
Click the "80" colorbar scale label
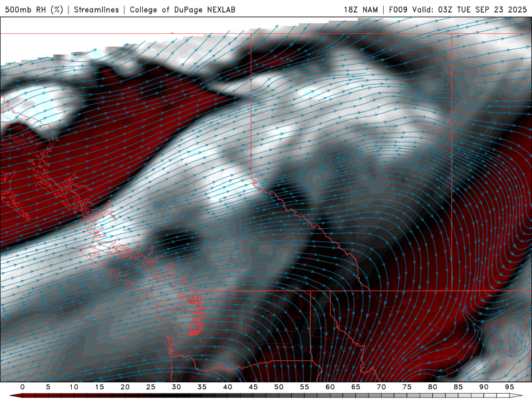[433, 387]
